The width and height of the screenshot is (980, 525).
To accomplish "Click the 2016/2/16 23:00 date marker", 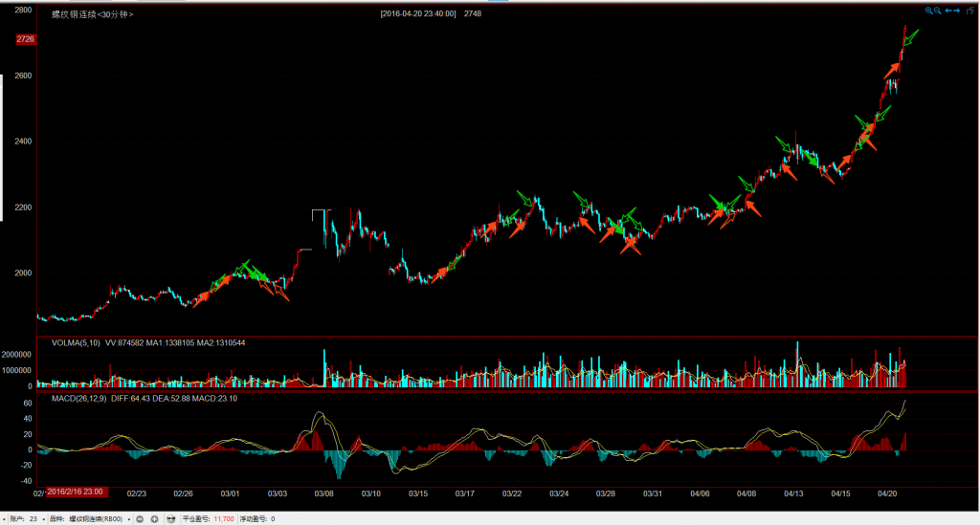I will 77,492.
